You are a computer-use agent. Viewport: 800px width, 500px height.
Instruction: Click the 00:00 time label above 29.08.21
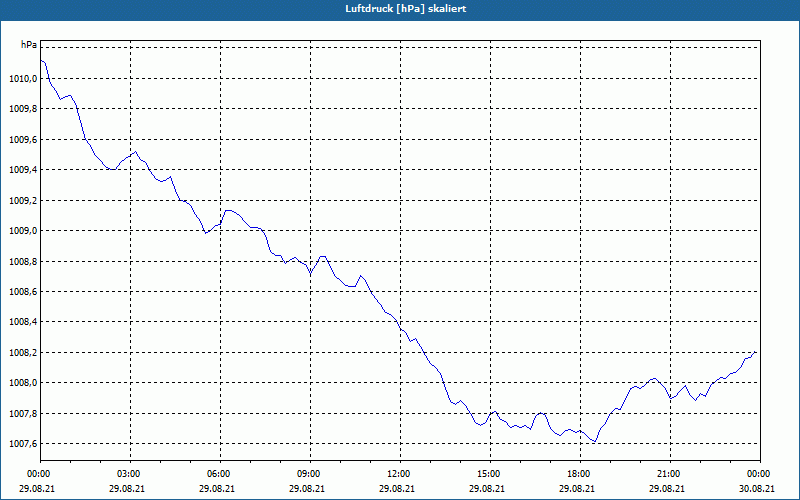(x=37, y=474)
